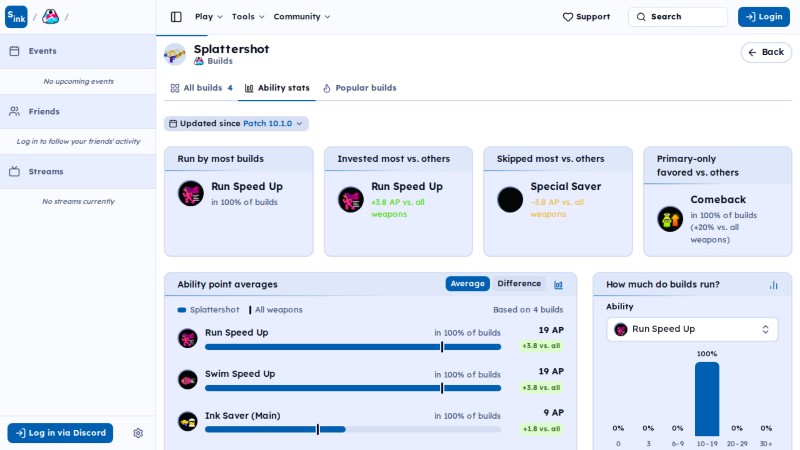The height and width of the screenshot is (450, 800).
Task: Click Log in via Discord button
Action: coord(60,433)
